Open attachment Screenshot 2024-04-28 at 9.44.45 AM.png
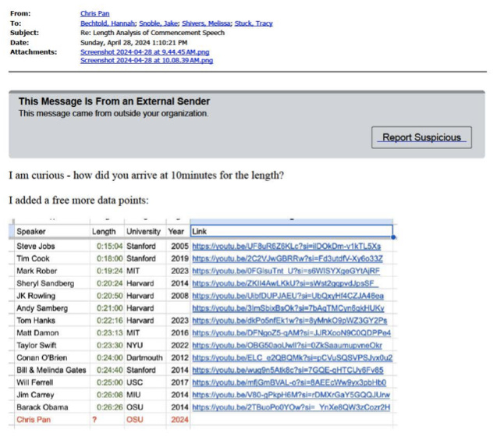Viewport: 504px width, 444px height. 144,52
